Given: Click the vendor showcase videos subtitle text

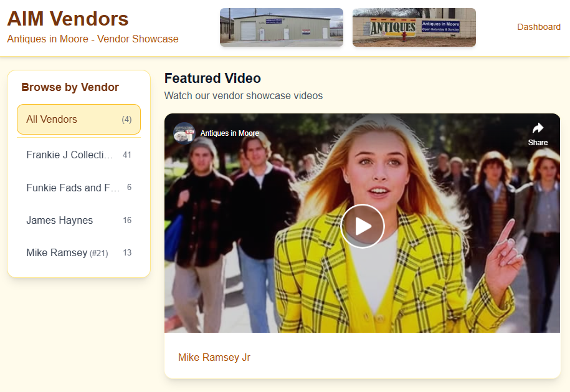Looking at the screenshot, I should (243, 96).
